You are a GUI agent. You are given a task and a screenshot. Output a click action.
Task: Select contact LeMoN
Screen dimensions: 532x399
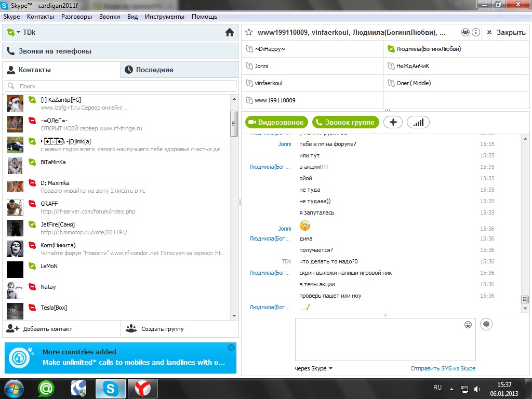[117, 270]
